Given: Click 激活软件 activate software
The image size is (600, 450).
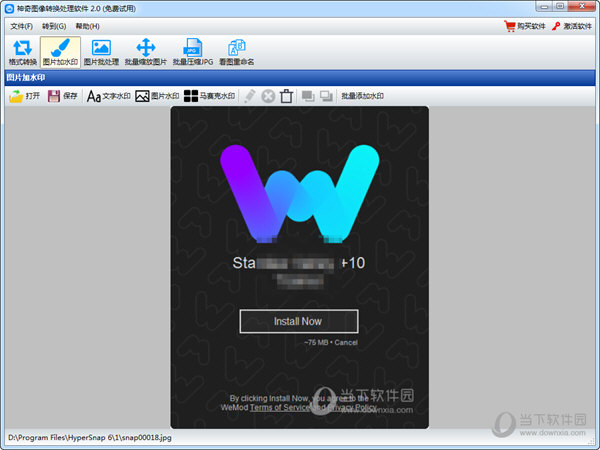Looking at the screenshot, I should click(571, 26).
